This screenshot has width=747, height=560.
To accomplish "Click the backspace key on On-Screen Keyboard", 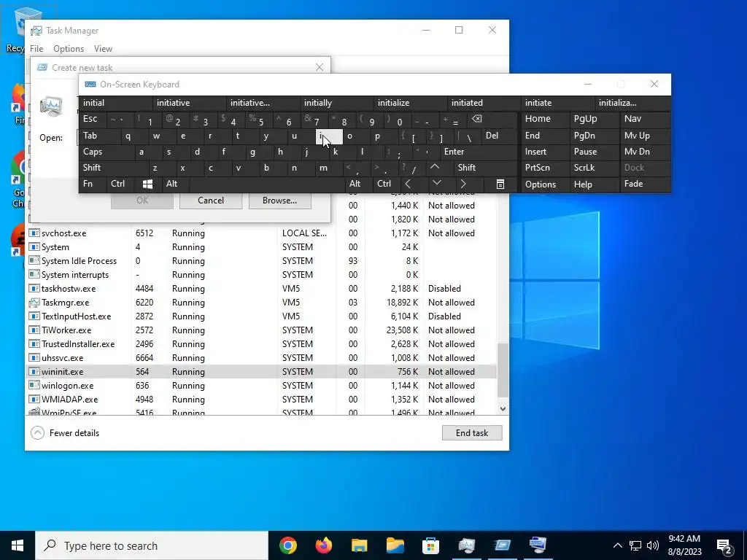I will tap(476, 119).
